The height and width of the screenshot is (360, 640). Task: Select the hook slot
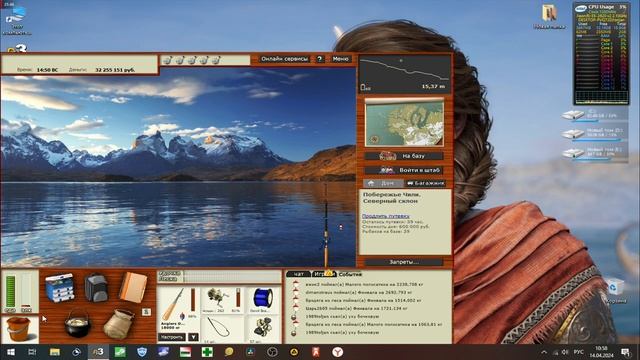point(222,329)
